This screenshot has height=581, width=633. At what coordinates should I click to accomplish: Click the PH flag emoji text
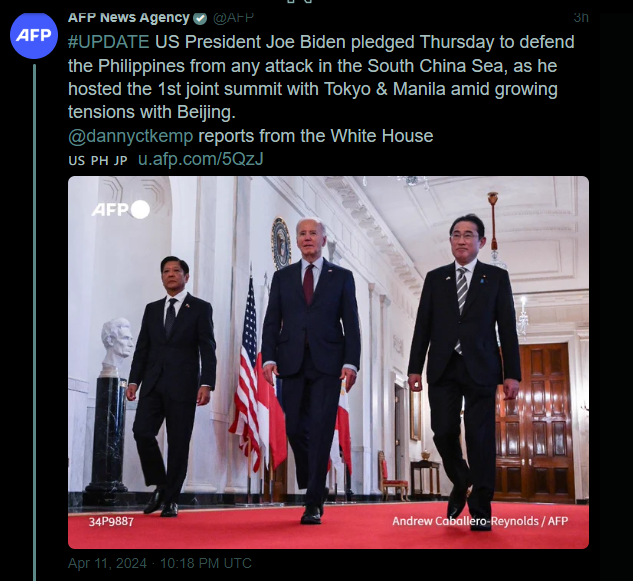click(99, 161)
